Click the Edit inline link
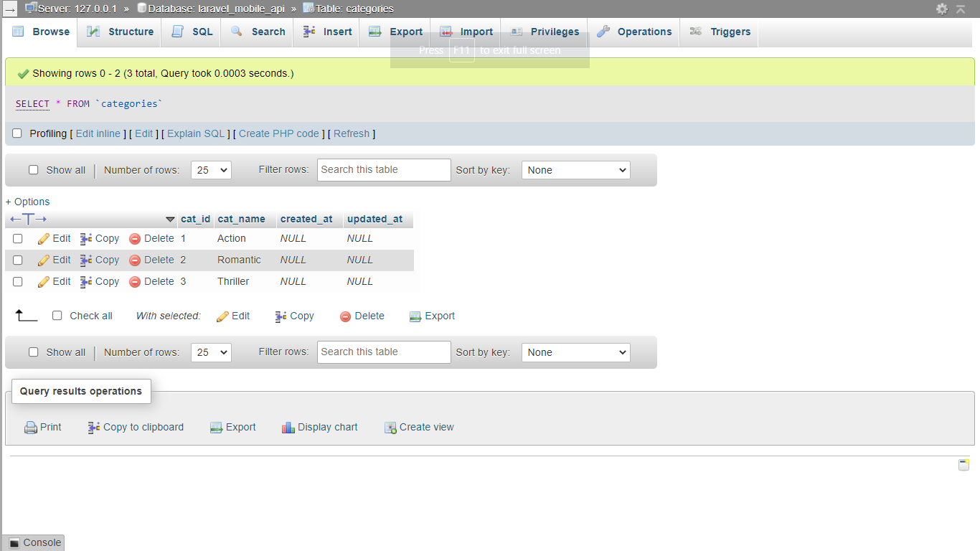The width and height of the screenshot is (980, 551). pyautogui.click(x=98, y=133)
